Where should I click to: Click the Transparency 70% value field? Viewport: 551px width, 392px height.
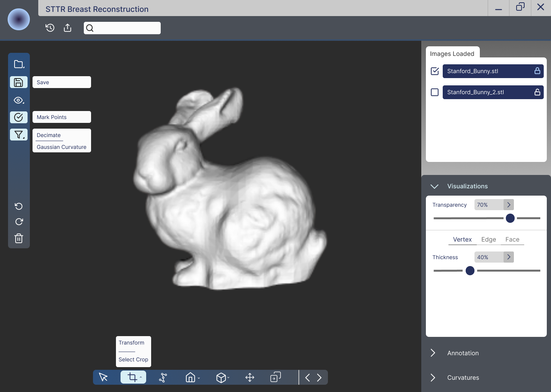pos(489,205)
